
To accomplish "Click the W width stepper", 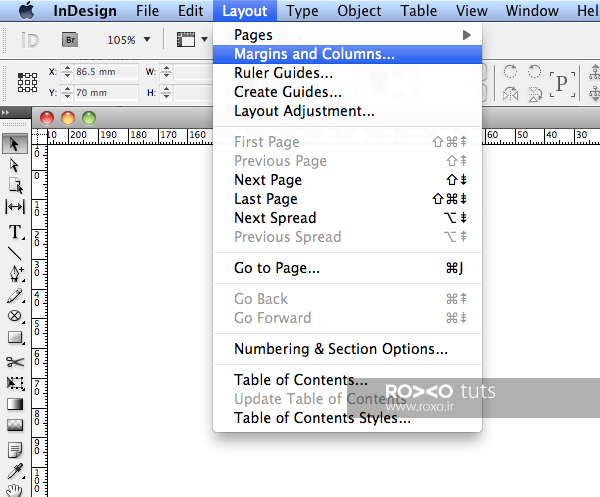I will [x=166, y=72].
